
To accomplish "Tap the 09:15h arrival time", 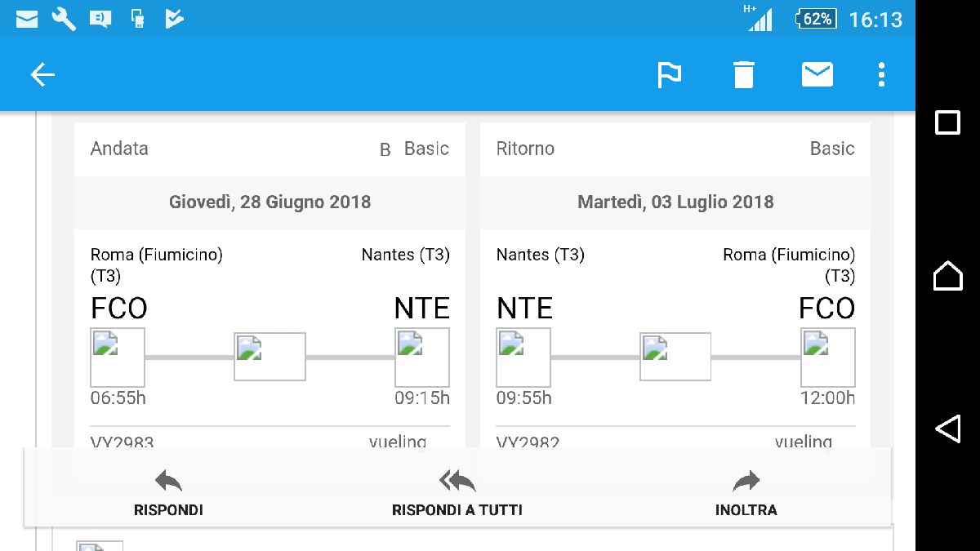I will point(422,398).
